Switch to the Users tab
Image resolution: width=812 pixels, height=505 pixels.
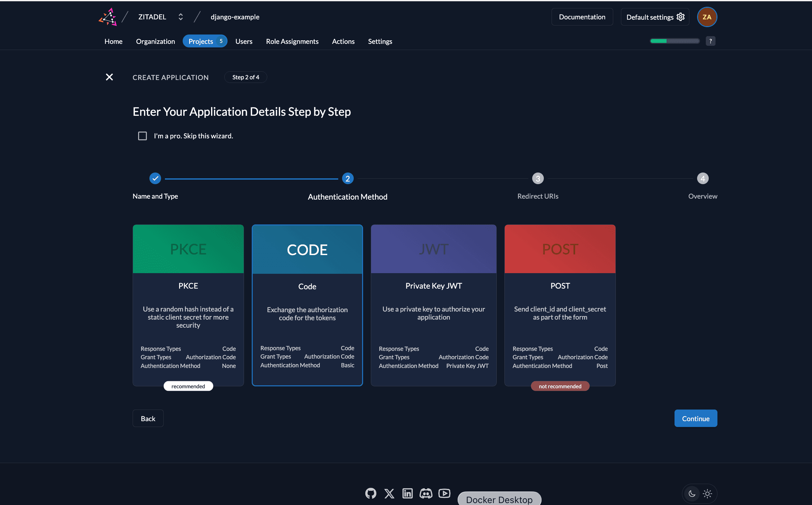[244, 41]
